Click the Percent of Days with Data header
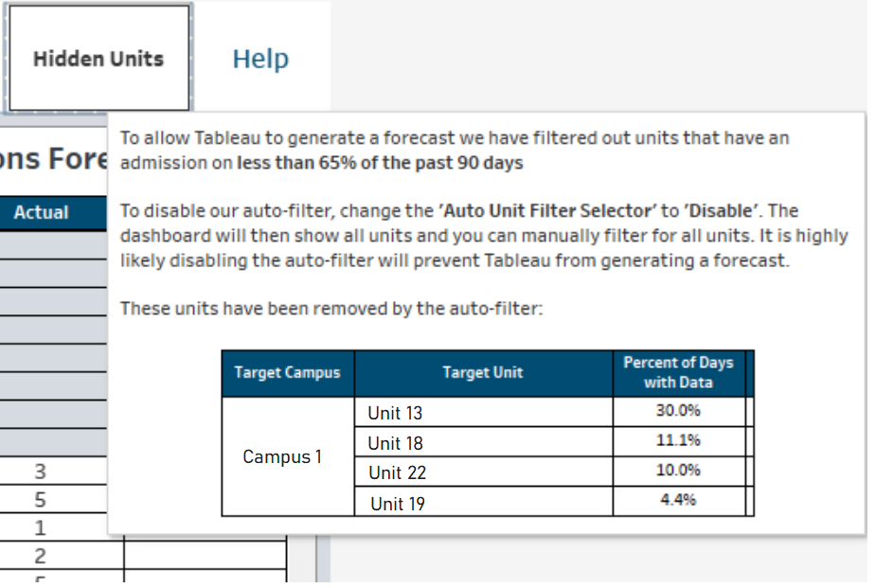Screen dimensions: 876x588 678,372
